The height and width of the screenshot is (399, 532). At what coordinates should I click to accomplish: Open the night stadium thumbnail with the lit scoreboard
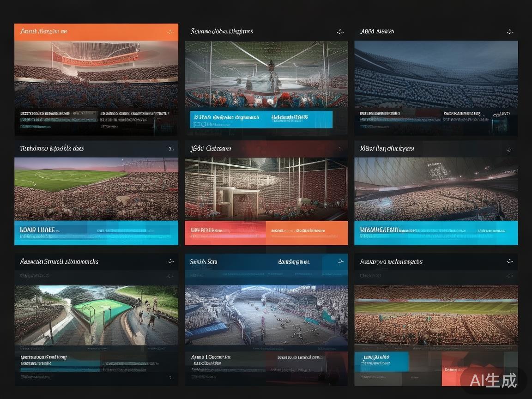click(x=436, y=189)
